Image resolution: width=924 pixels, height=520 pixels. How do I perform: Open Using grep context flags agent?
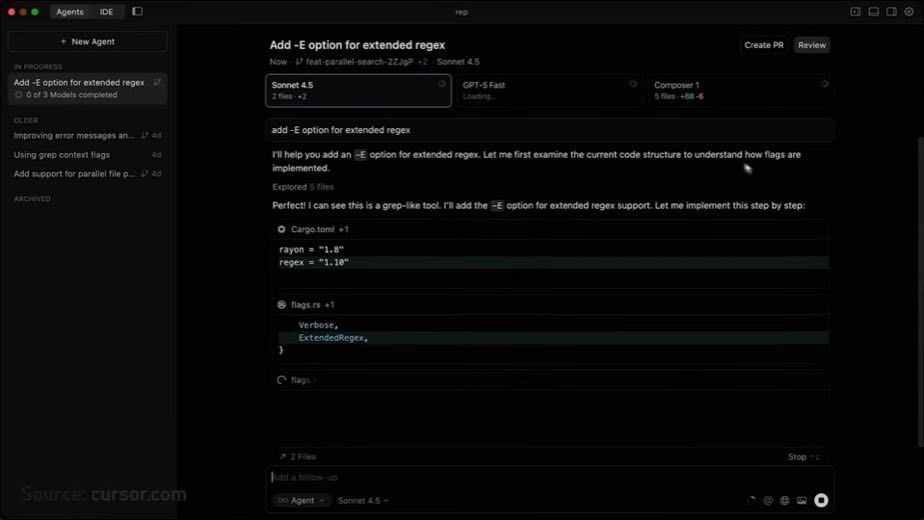88,154
